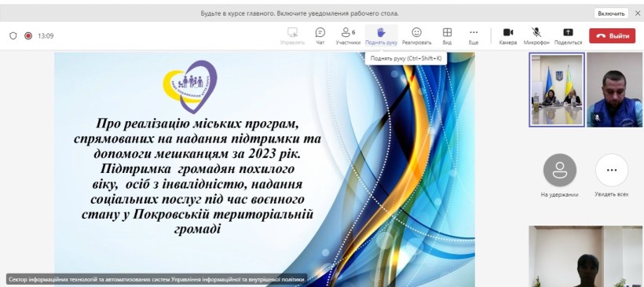Click the shield security icon
Image resolution: width=644 pixels, height=287 pixels.
tap(13, 35)
